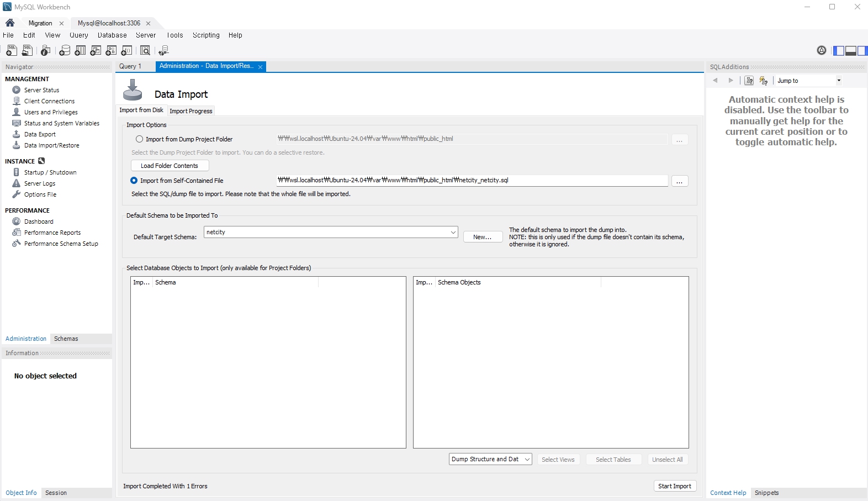The image size is (868, 501).
Task: Click the create new table icon
Action: point(80,51)
